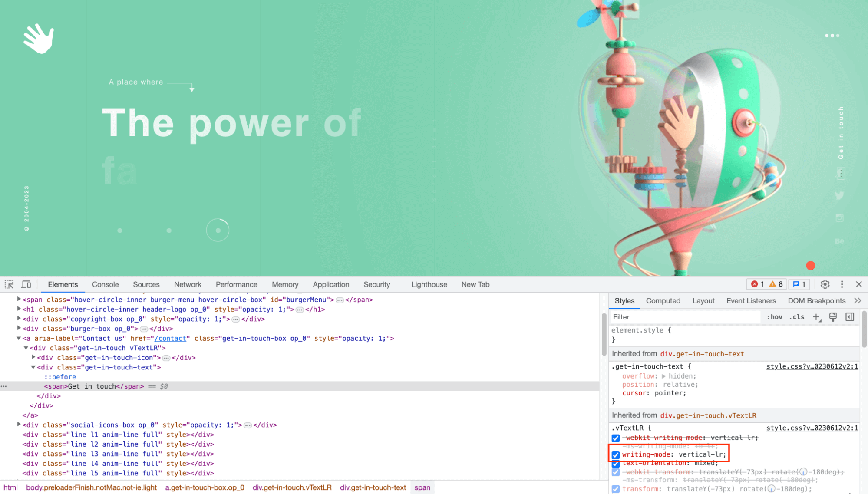868x494 pixels.
Task: Open the Lighthouse panel
Action: tap(429, 284)
